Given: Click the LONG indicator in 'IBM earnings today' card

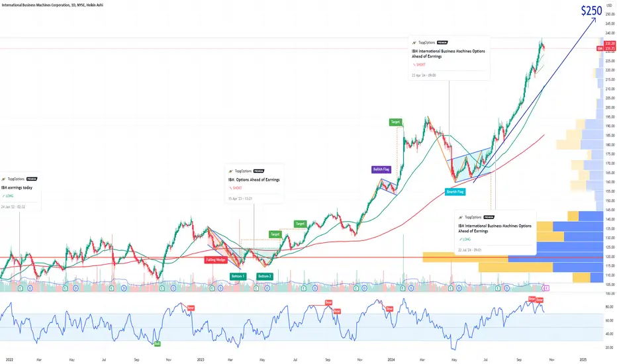Looking at the screenshot, I should click(x=7, y=196).
